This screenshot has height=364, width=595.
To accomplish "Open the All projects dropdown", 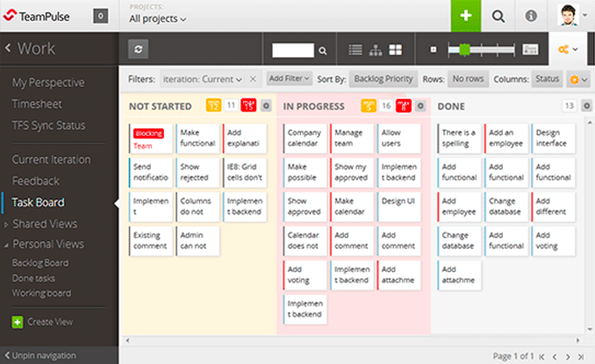I will click(x=158, y=18).
